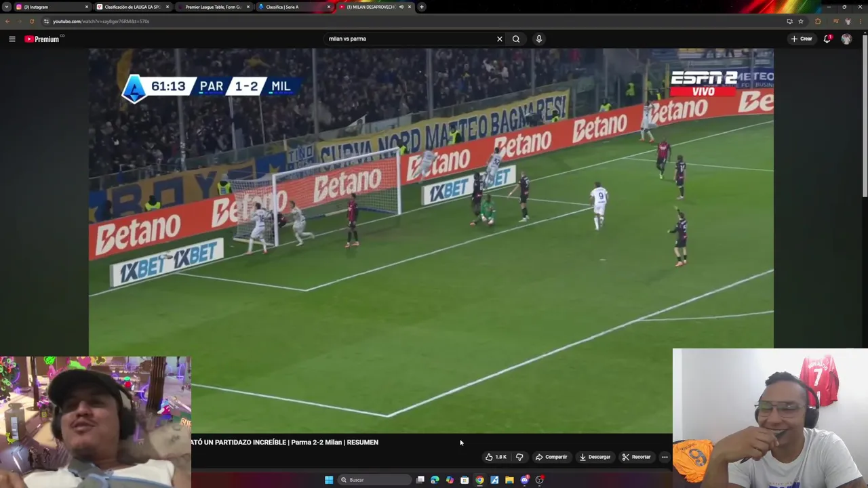Click Chrome icon on the taskbar
This screenshot has height=488, width=868.
tap(479, 480)
